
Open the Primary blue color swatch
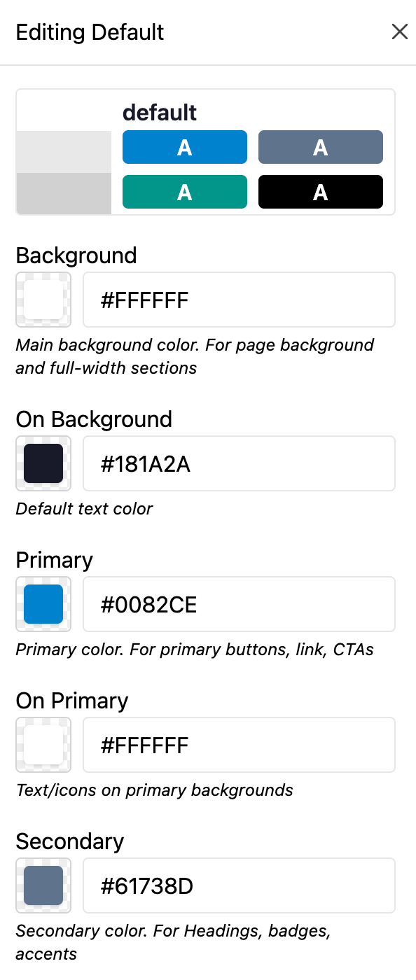(x=43, y=604)
